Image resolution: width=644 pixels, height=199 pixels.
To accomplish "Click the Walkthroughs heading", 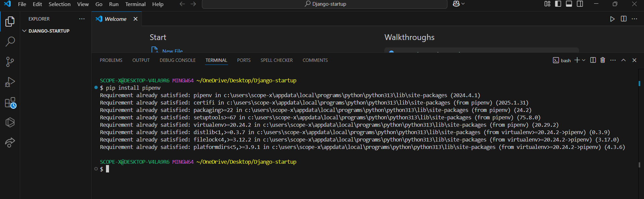I will tap(409, 37).
